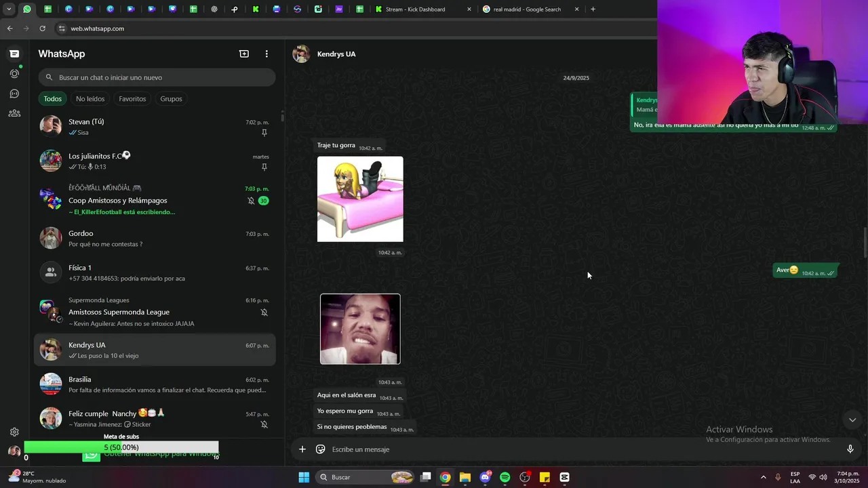Open own profile picture in sidebar
The width and height of the screenshot is (868, 488).
pos(14,451)
